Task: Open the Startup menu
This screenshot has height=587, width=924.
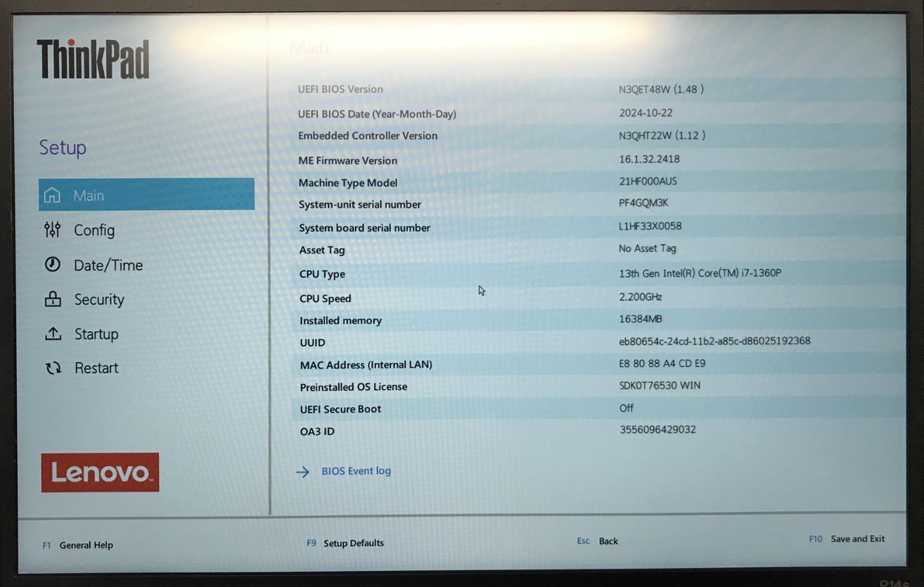Action: point(96,334)
